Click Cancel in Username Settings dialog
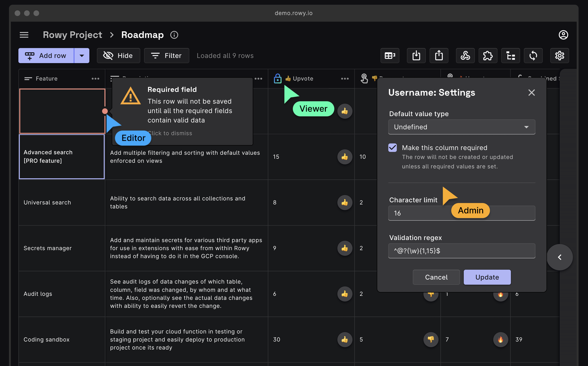The image size is (588, 366). (436, 277)
